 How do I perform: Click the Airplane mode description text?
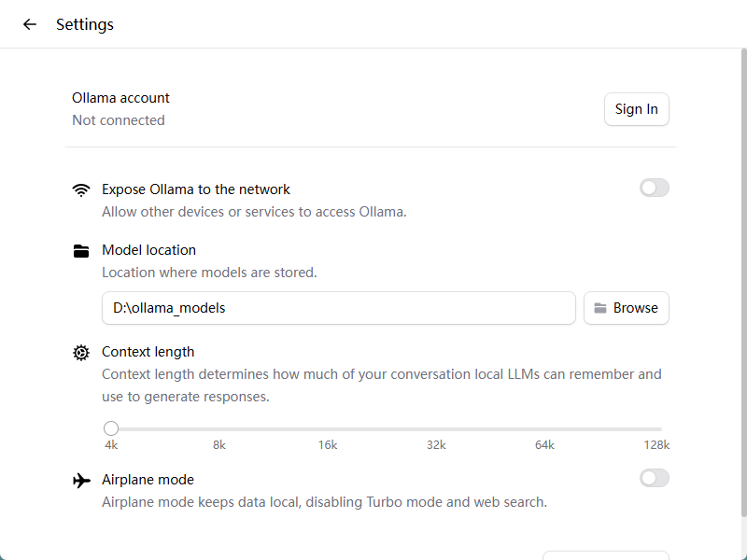pyautogui.click(x=324, y=502)
